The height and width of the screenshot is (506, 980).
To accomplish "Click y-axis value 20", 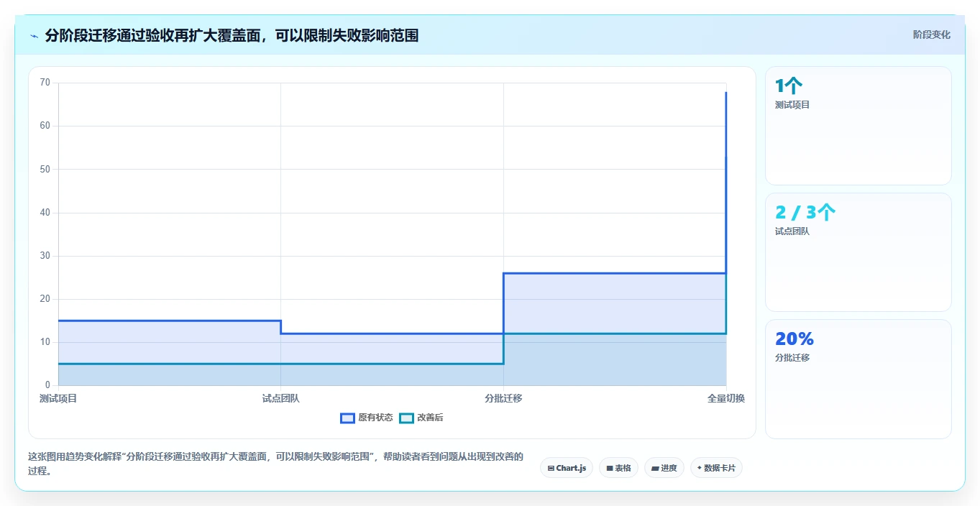I will point(45,299).
